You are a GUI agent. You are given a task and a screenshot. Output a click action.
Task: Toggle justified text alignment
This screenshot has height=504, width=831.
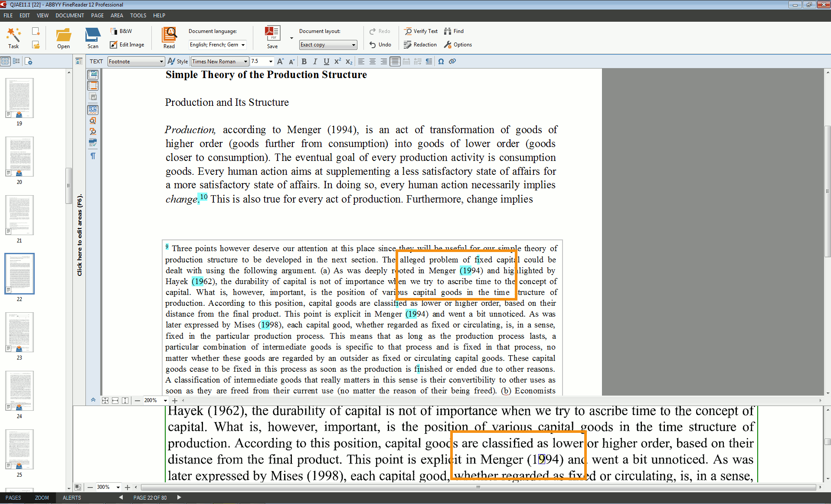[395, 62]
